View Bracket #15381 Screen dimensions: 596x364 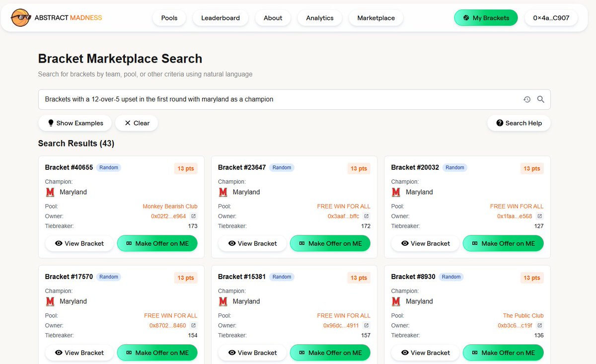point(252,353)
